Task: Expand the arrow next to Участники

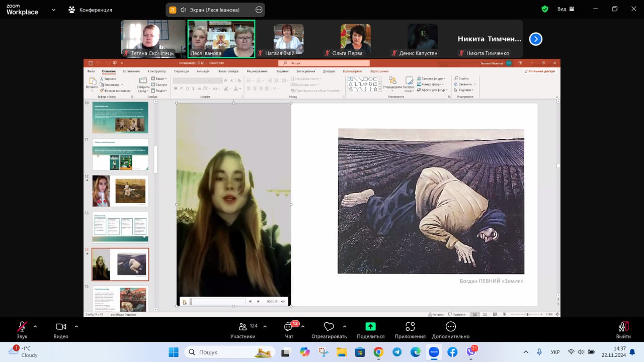Action: [x=265, y=326]
